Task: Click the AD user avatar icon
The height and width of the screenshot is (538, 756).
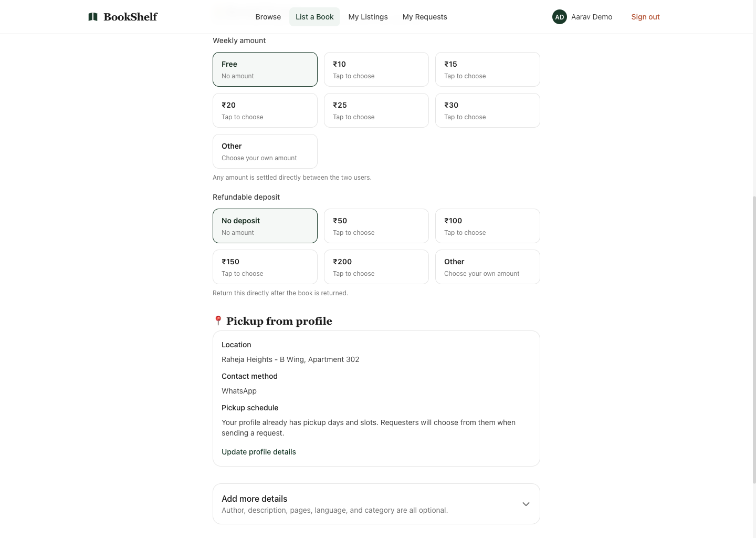Action: (x=560, y=17)
